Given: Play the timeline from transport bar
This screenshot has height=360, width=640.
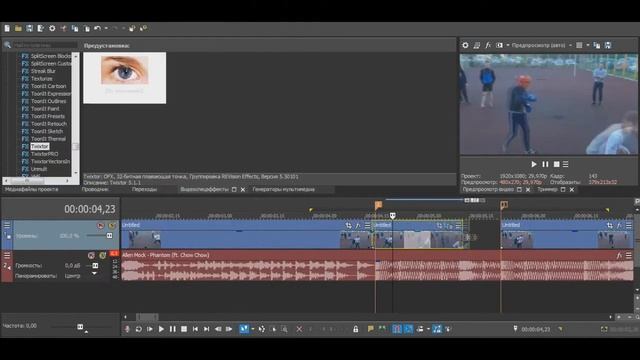Looking at the screenshot, I should pos(161,329).
